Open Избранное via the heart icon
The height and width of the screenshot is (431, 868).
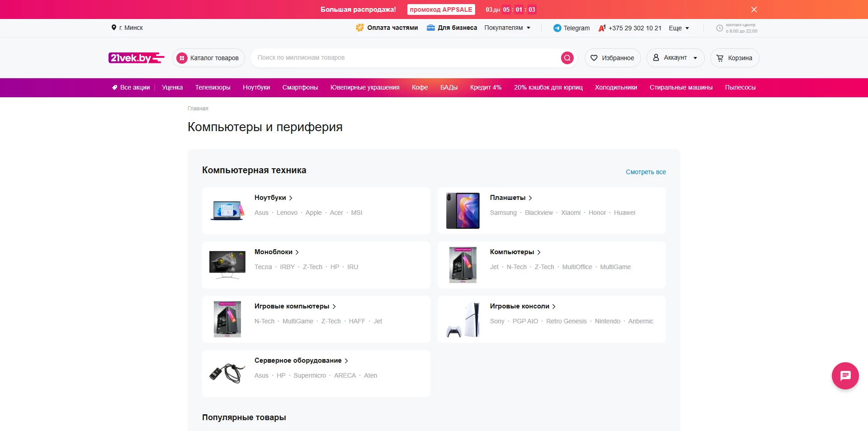pos(593,57)
